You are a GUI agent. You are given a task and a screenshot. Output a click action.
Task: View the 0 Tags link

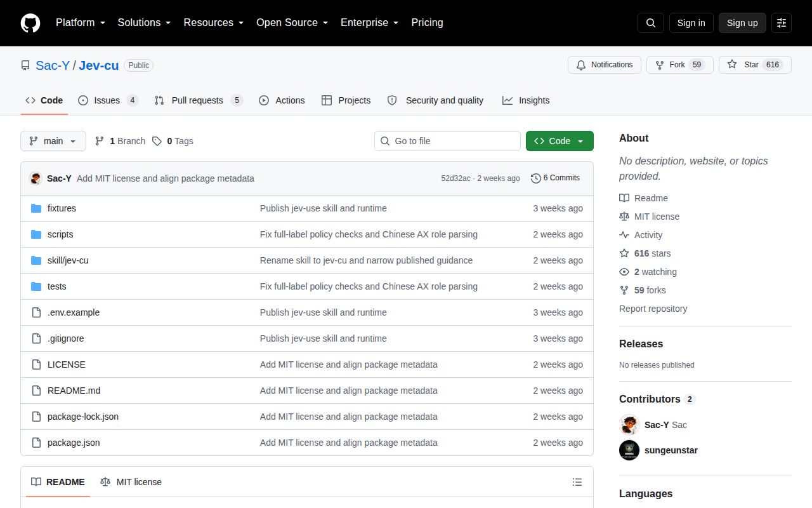[x=173, y=141]
